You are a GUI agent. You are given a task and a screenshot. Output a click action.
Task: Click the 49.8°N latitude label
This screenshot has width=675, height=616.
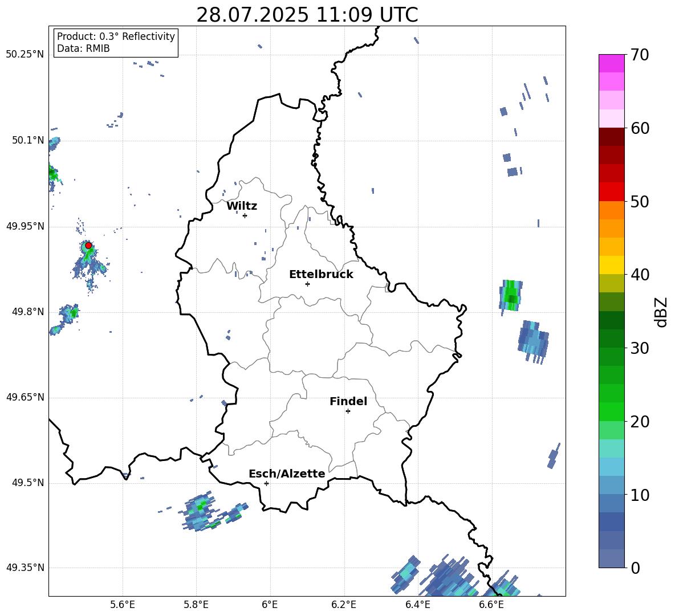pos(28,312)
